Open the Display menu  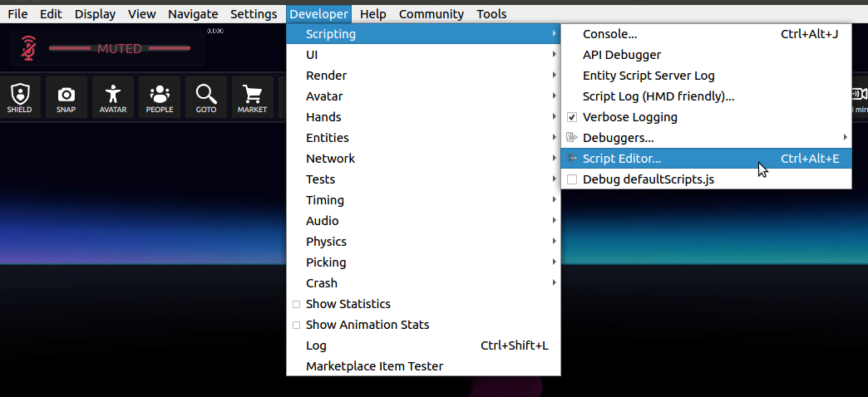(96, 14)
